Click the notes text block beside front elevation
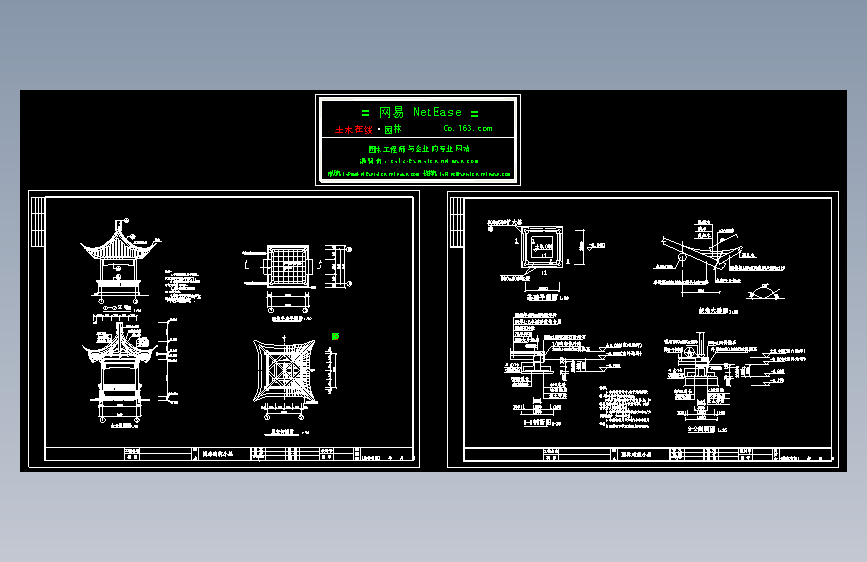The width and height of the screenshot is (867, 562). click(x=182, y=286)
